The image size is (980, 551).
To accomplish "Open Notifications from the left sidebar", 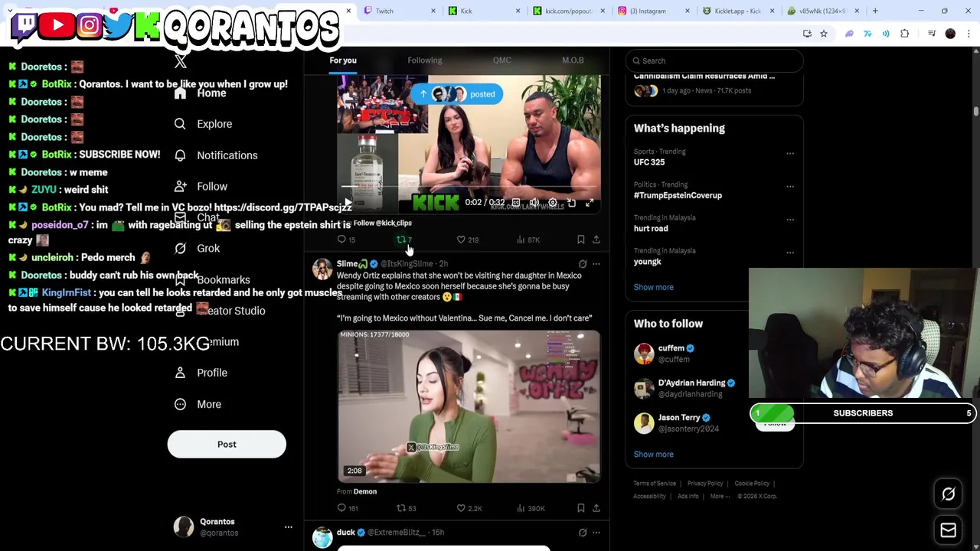I will coord(217,155).
